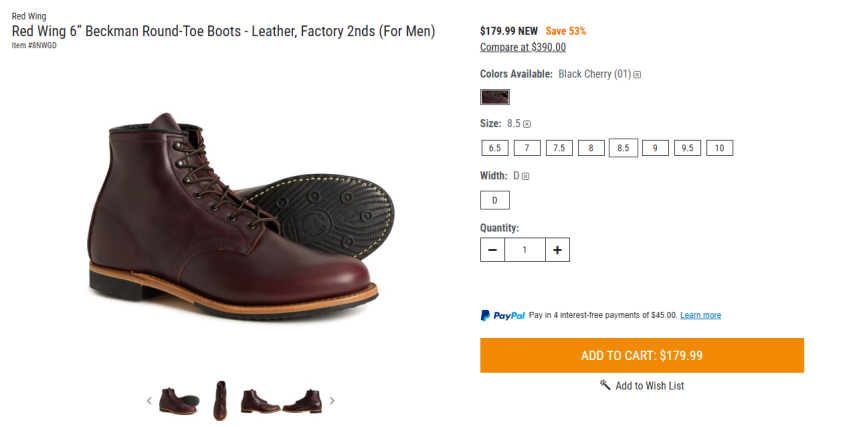Choose size 9
The width and height of the screenshot is (849, 427).
655,148
